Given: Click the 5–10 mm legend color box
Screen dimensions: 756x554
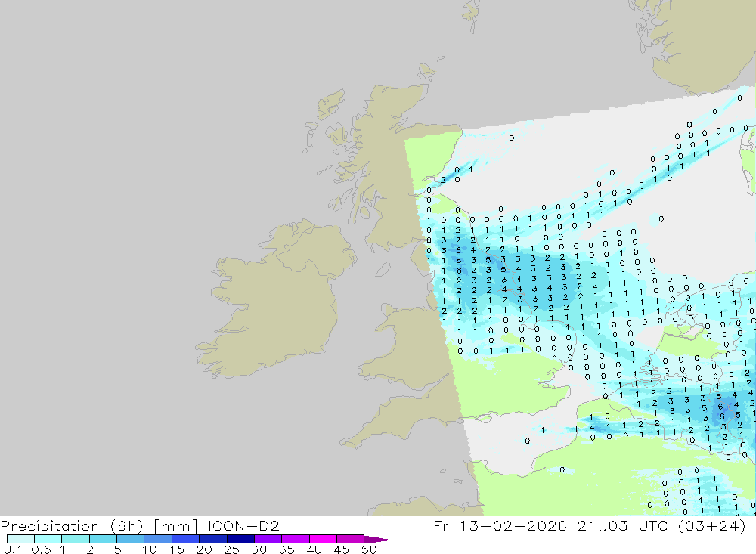Looking at the screenshot, I should point(131,539).
